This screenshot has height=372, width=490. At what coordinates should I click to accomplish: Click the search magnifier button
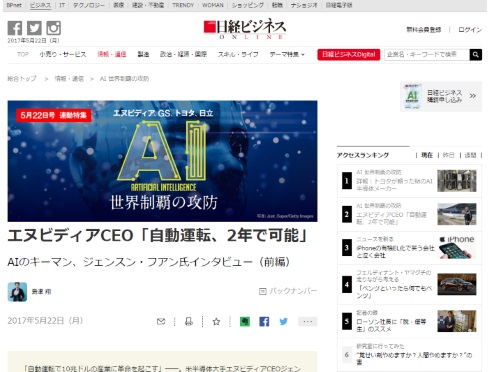point(476,54)
